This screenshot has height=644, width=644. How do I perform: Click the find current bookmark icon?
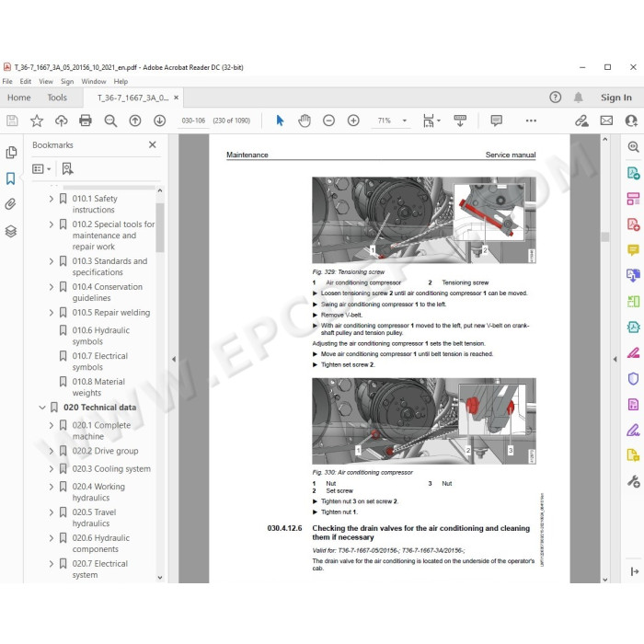[67, 168]
